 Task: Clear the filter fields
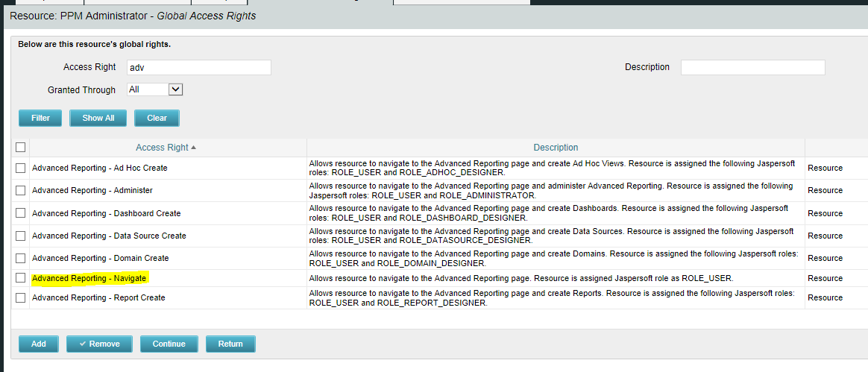pos(157,118)
